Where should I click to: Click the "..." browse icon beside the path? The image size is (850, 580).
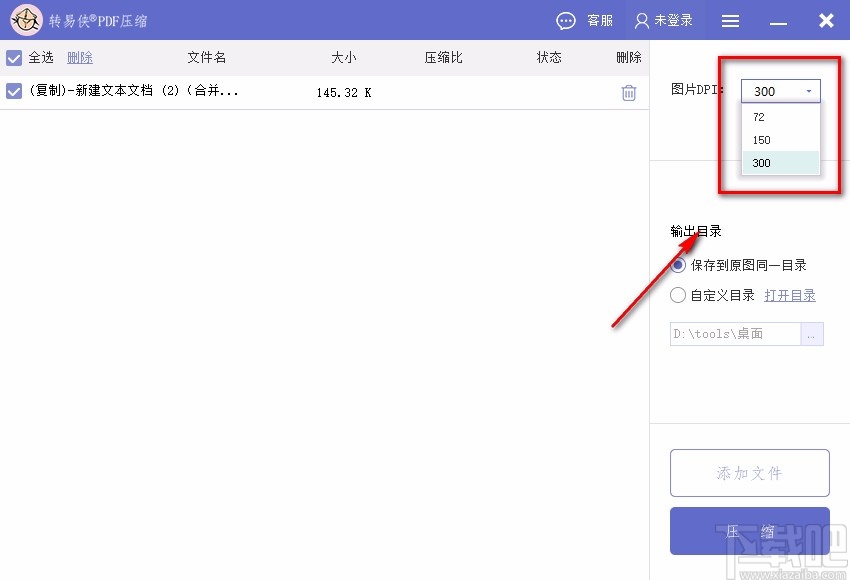coord(815,334)
